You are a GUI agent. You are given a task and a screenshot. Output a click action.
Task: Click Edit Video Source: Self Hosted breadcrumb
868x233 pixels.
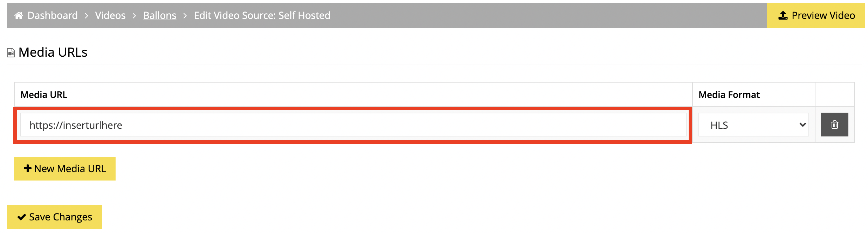(x=262, y=15)
